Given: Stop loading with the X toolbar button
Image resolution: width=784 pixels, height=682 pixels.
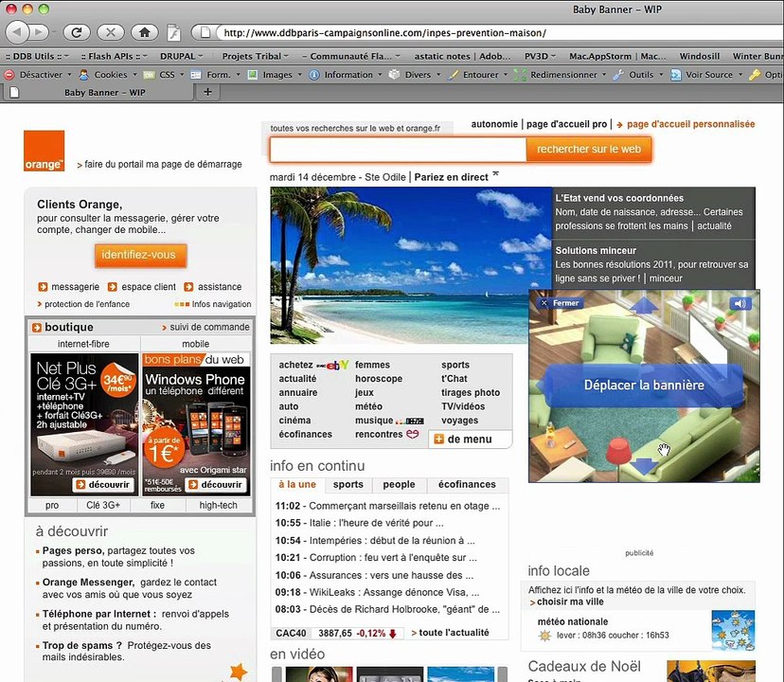Looking at the screenshot, I should 111,32.
